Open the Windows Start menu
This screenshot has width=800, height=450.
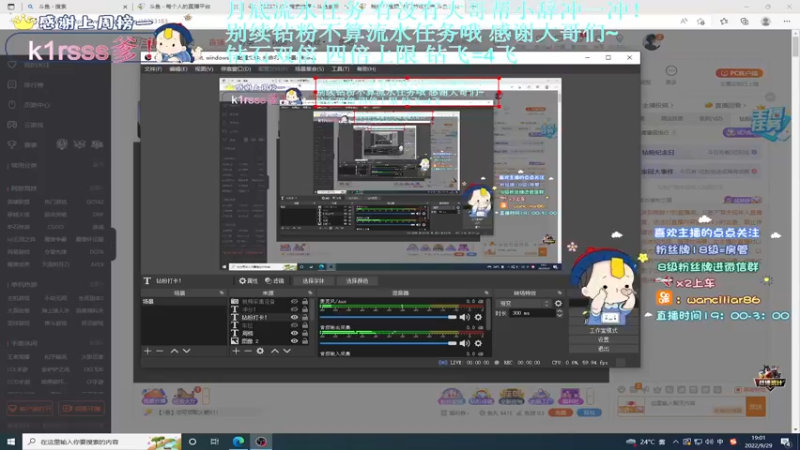11,441
